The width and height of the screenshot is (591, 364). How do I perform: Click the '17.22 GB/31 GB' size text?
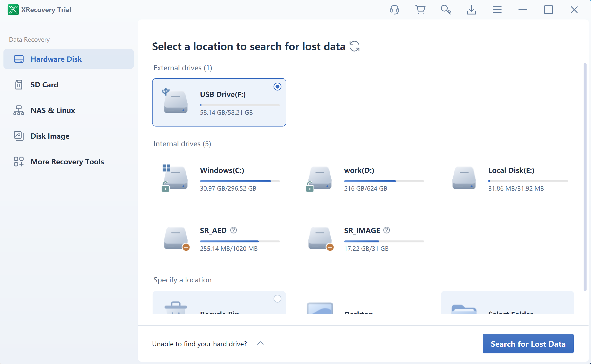(x=366, y=249)
